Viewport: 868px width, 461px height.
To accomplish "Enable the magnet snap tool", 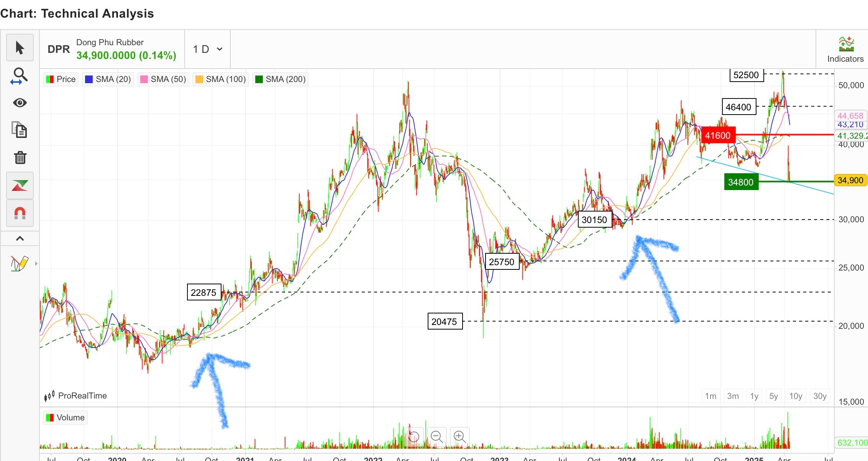I will click(20, 213).
